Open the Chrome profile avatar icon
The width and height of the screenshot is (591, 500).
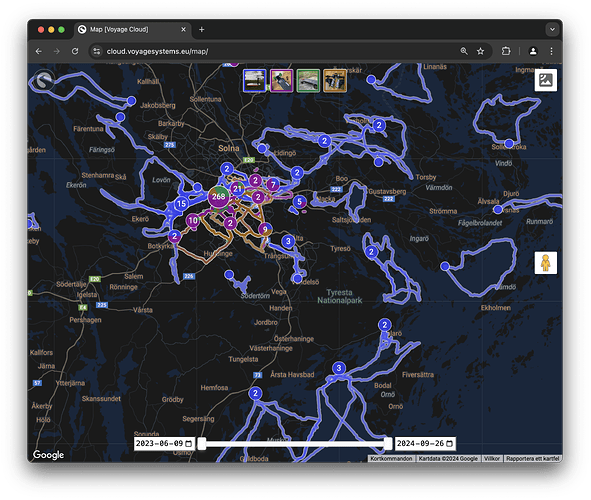pos(533,51)
